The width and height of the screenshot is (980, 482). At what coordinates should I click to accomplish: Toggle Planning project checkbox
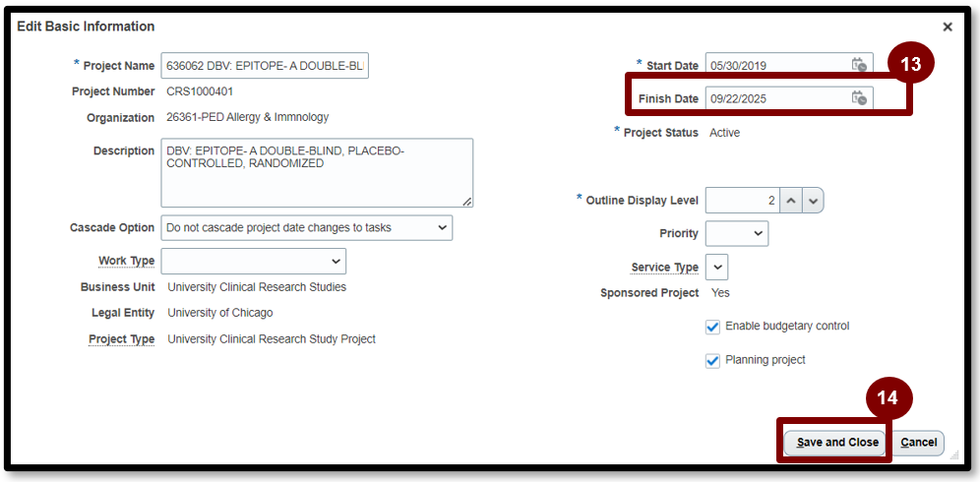point(712,361)
